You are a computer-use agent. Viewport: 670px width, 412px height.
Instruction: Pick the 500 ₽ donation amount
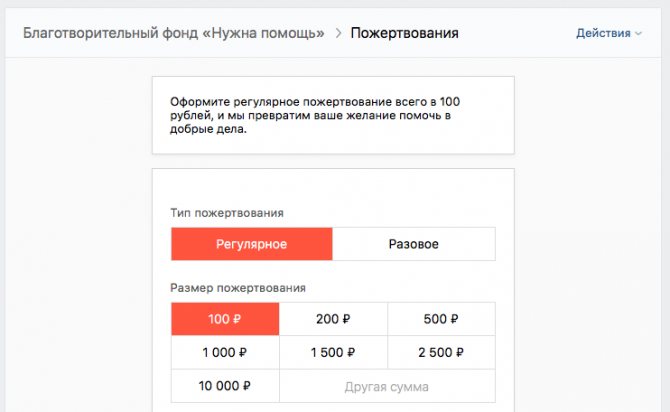point(441,319)
